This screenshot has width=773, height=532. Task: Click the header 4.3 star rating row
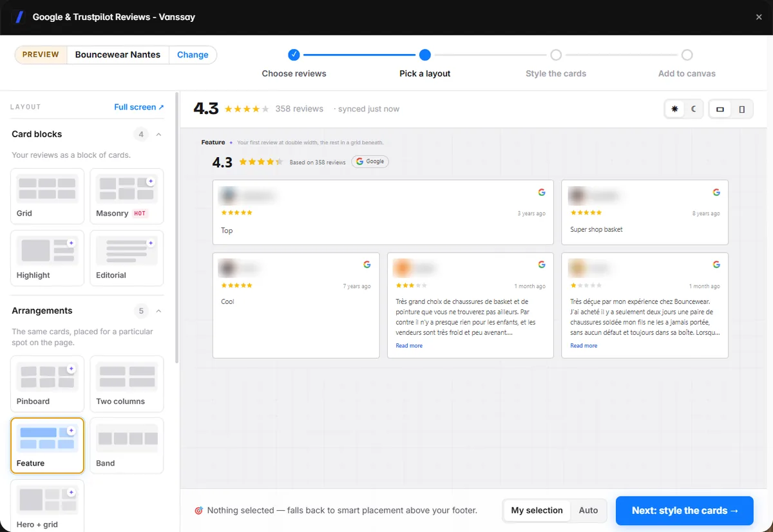(247, 109)
